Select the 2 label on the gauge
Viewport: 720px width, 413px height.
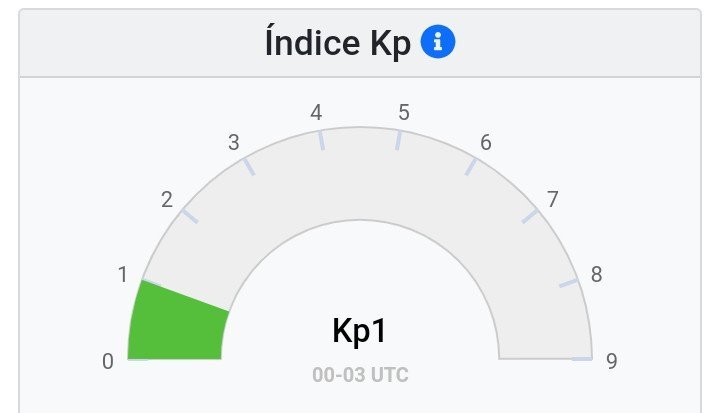(167, 200)
